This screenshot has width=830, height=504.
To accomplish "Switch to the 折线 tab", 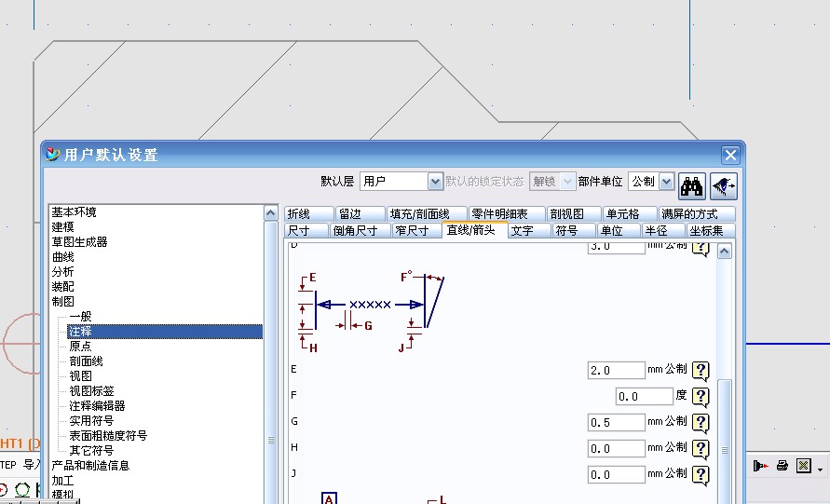I will click(x=308, y=214).
